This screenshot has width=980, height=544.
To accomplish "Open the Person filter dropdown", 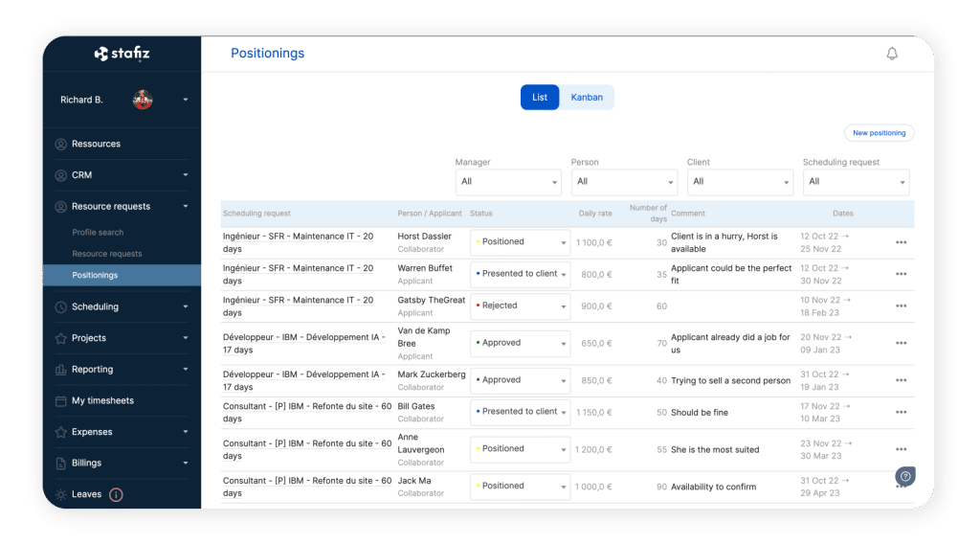I will [624, 182].
